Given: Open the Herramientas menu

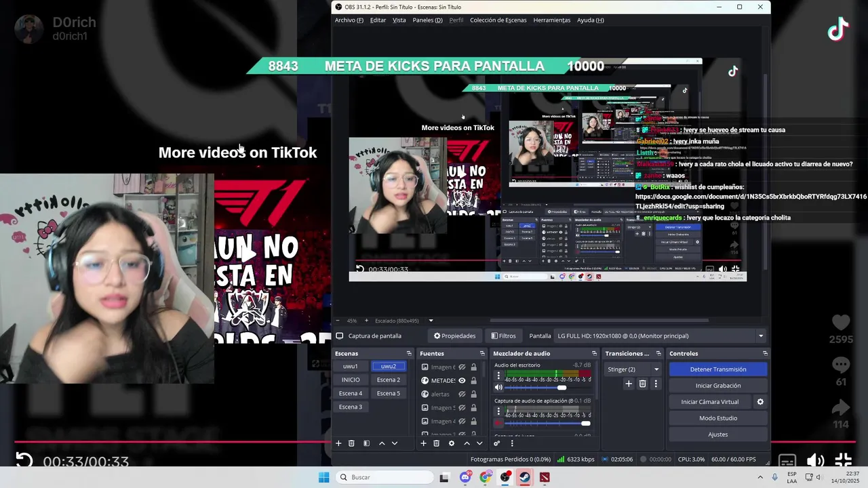Looking at the screenshot, I should (552, 20).
